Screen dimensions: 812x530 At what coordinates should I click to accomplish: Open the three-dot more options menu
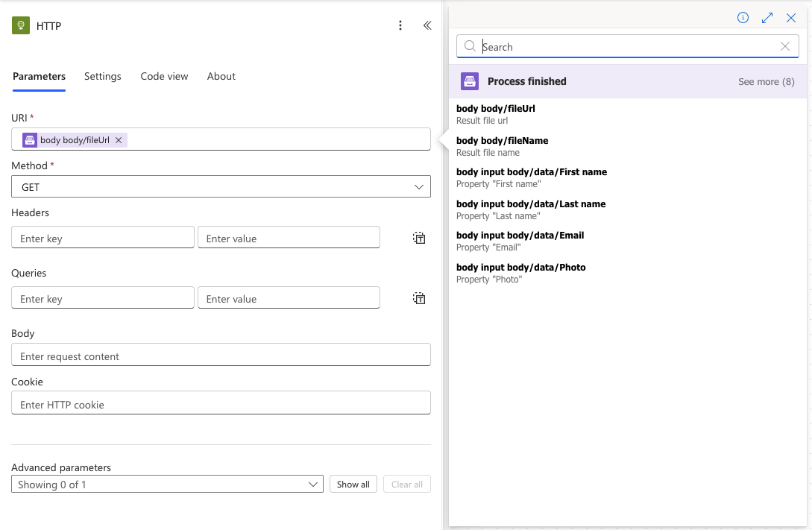pyautogui.click(x=400, y=25)
